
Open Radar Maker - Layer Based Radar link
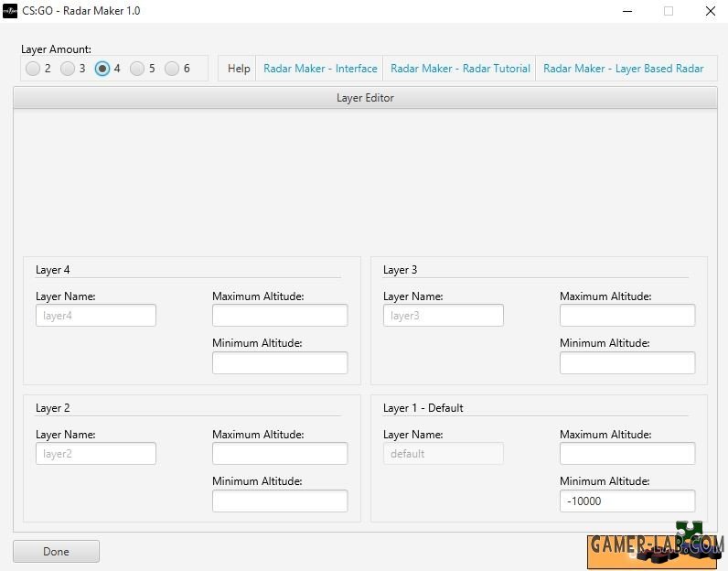(x=623, y=69)
